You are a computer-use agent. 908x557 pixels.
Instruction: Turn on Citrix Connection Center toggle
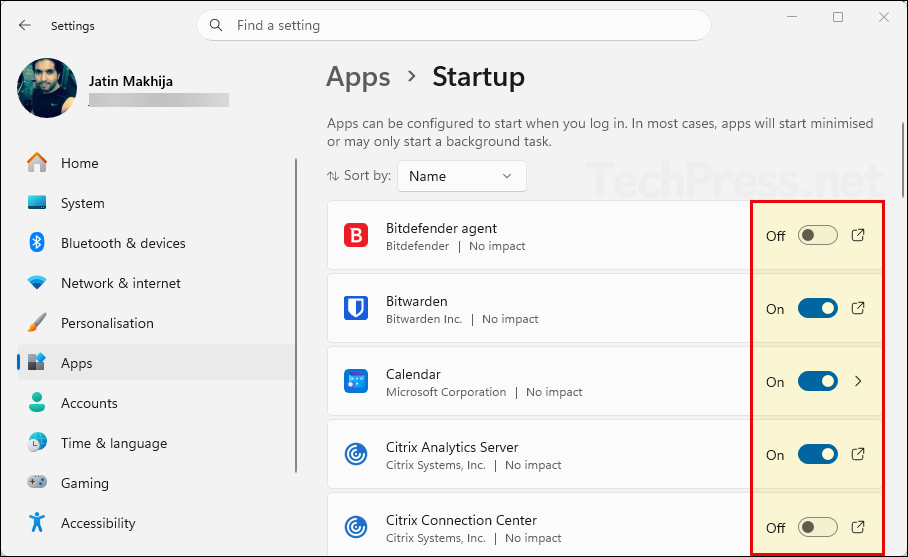(818, 527)
